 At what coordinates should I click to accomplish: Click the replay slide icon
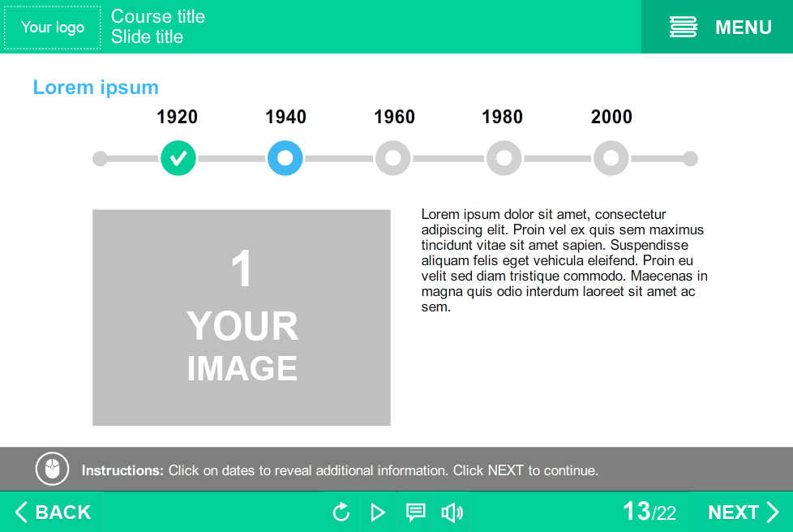pyautogui.click(x=341, y=512)
